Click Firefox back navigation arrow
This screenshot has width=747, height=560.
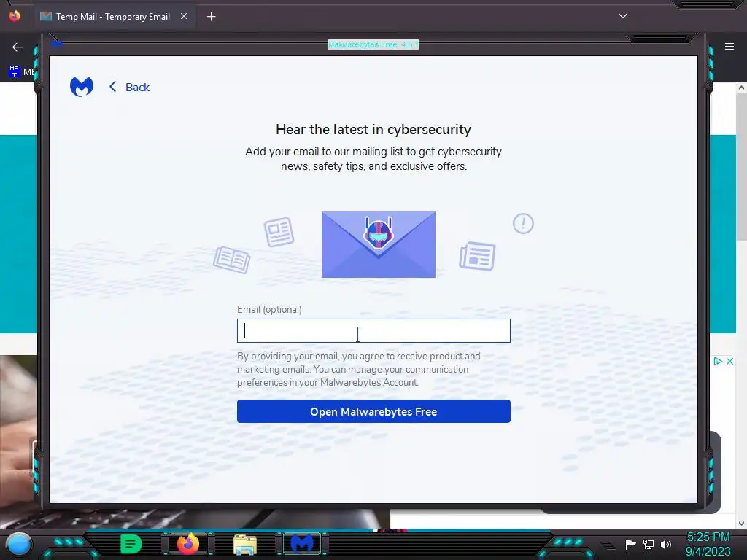[18, 47]
